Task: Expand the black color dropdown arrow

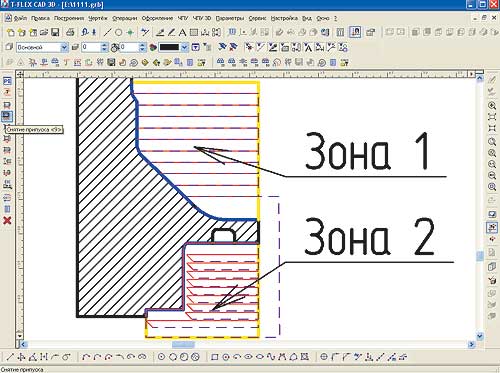Action: coord(184,47)
